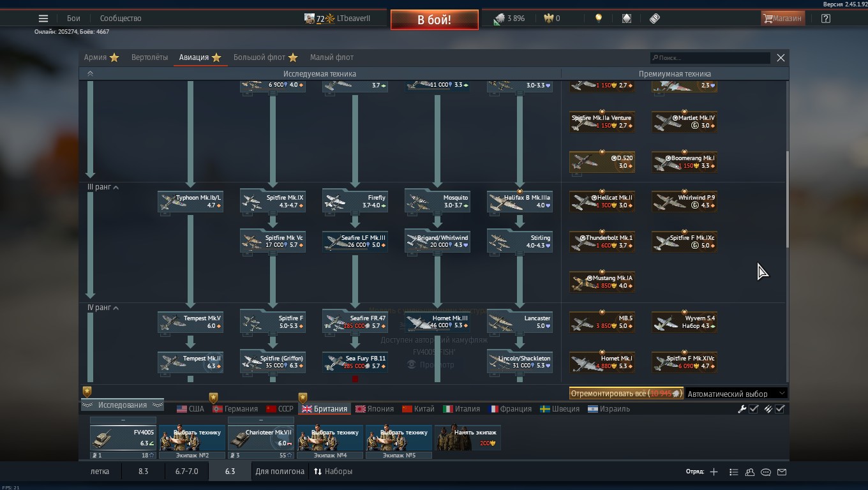Image resolution: width=868 pixels, height=490 pixels.
Task: Switch to the Вертолёты tab
Action: (x=149, y=57)
